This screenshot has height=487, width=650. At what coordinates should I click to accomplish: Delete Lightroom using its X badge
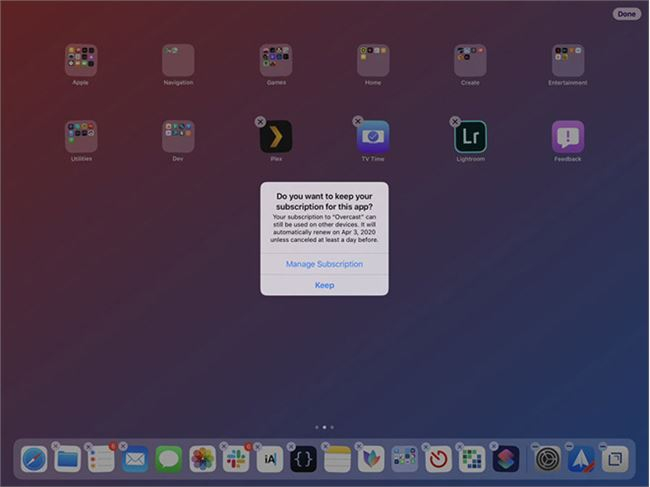[x=455, y=121]
